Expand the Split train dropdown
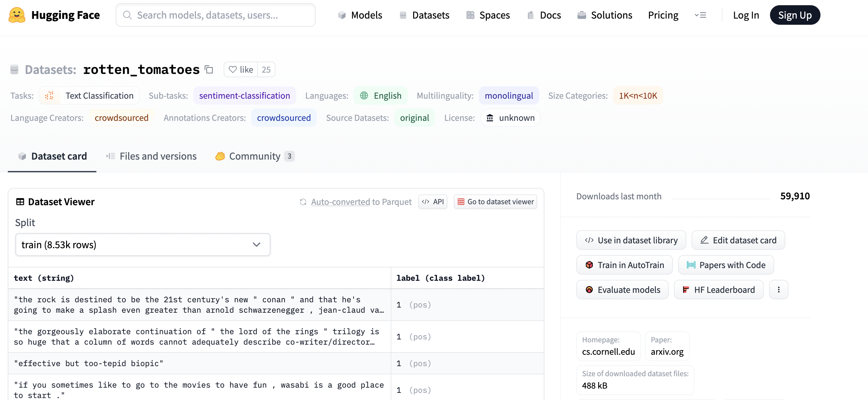Viewport: 868px width, 400px height. pyautogui.click(x=143, y=245)
